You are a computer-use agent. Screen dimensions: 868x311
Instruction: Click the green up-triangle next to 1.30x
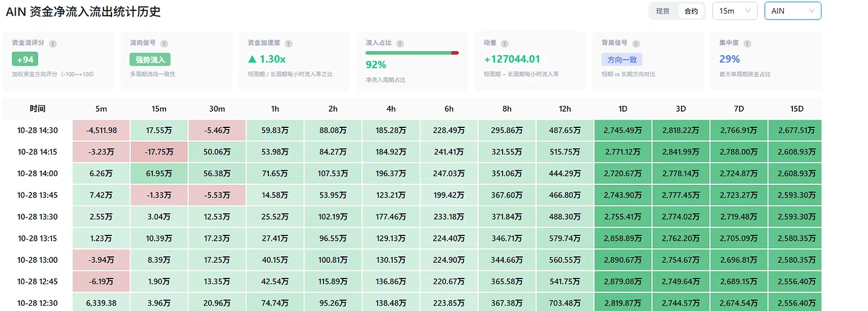point(252,59)
